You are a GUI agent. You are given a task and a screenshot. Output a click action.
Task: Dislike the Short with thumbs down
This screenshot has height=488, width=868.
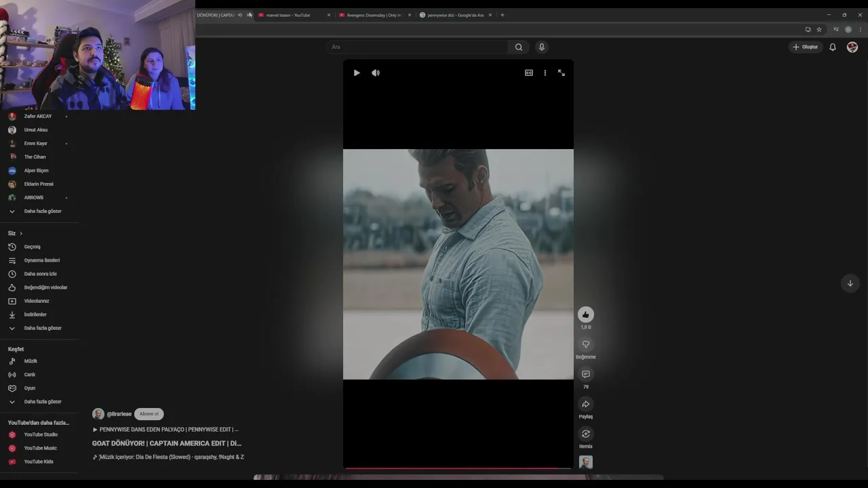[586, 344]
